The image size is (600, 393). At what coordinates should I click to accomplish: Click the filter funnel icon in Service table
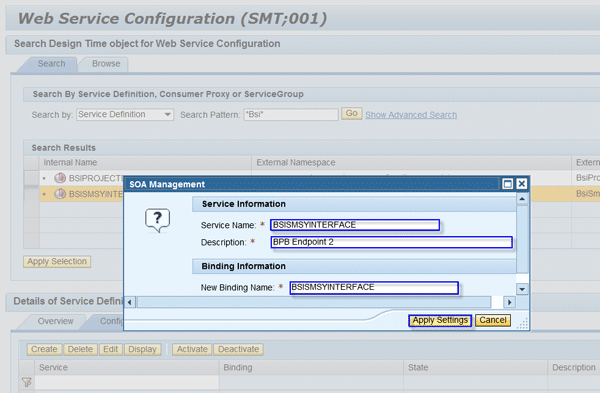[26, 382]
